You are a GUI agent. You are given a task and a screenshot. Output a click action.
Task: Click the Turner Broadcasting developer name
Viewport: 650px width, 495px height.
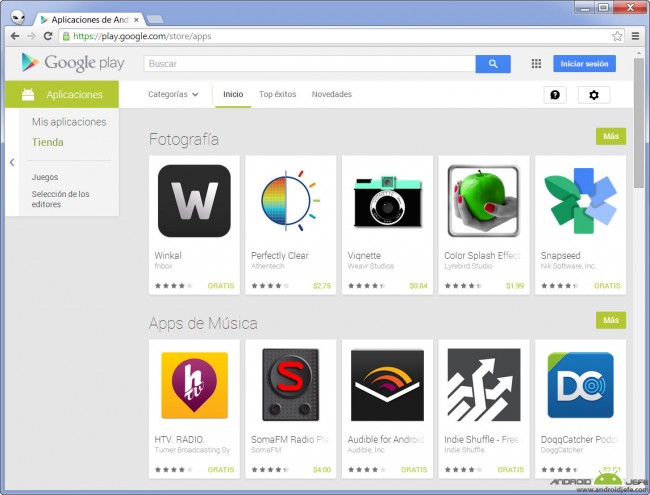point(192,450)
